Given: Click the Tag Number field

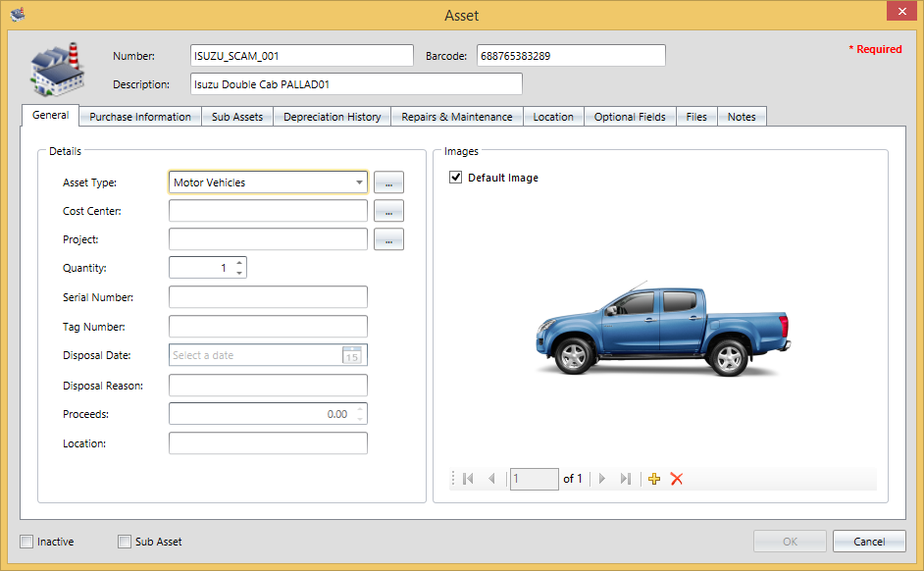Looking at the screenshot, I should tap(268, 327).
